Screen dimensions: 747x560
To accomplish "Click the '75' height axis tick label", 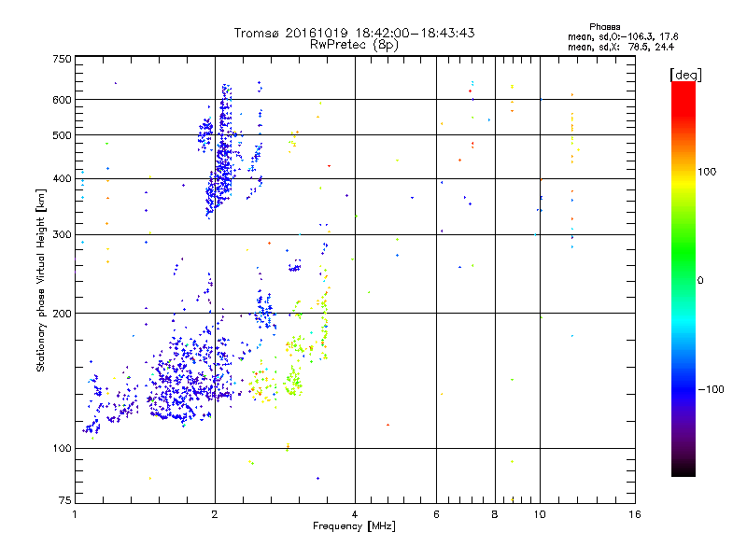I will 64,500.
